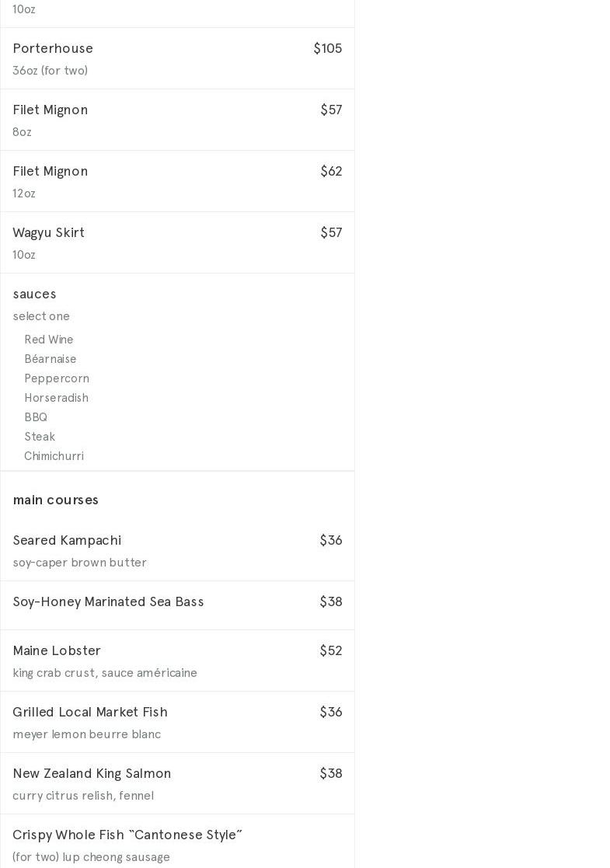Choose the 12oz Filet Mignon
The width and height of the screenshot is (610, 868).
click(x=51, y=172)
